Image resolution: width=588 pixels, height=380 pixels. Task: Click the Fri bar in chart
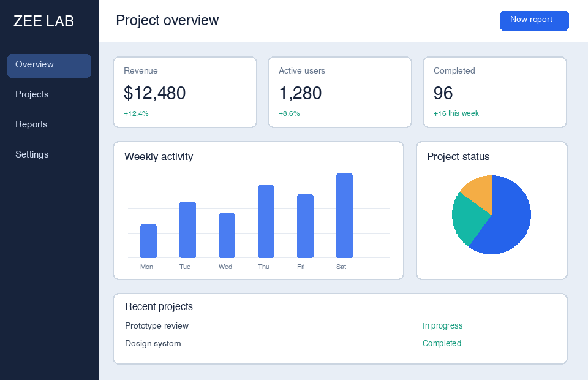(305, 226)
